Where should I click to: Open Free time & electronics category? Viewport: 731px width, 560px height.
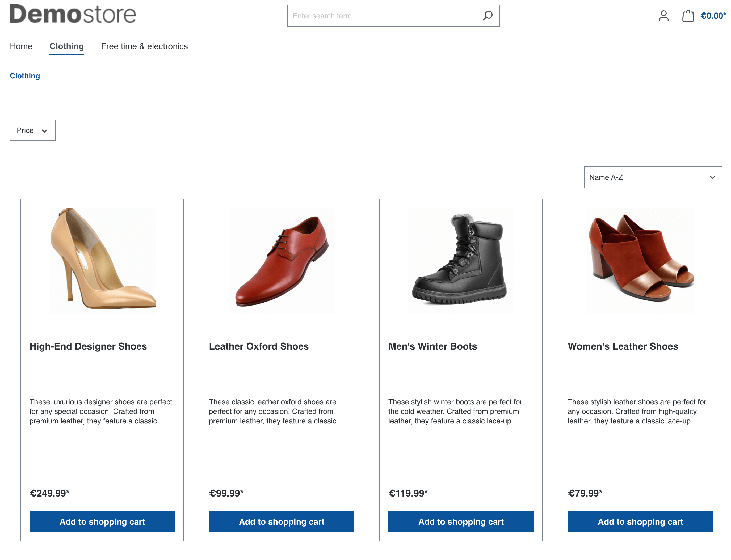[x=144, y=46]
